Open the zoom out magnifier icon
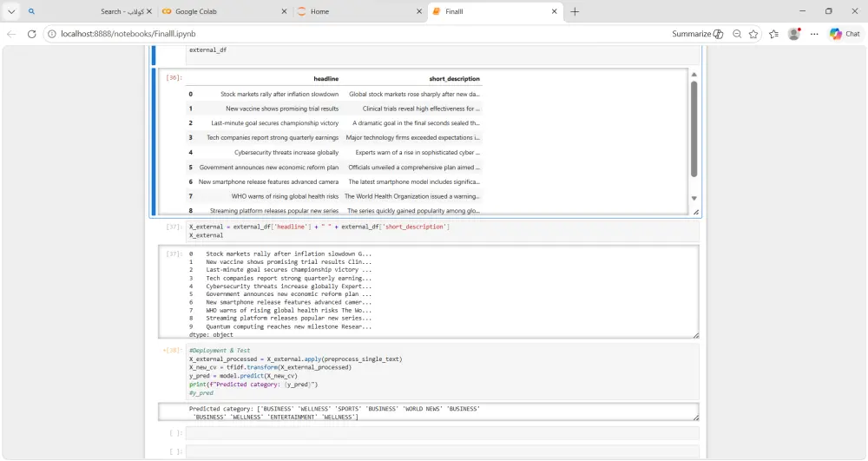Image resolution: width=868 pixels, height=461 pixels. [737, 34]
